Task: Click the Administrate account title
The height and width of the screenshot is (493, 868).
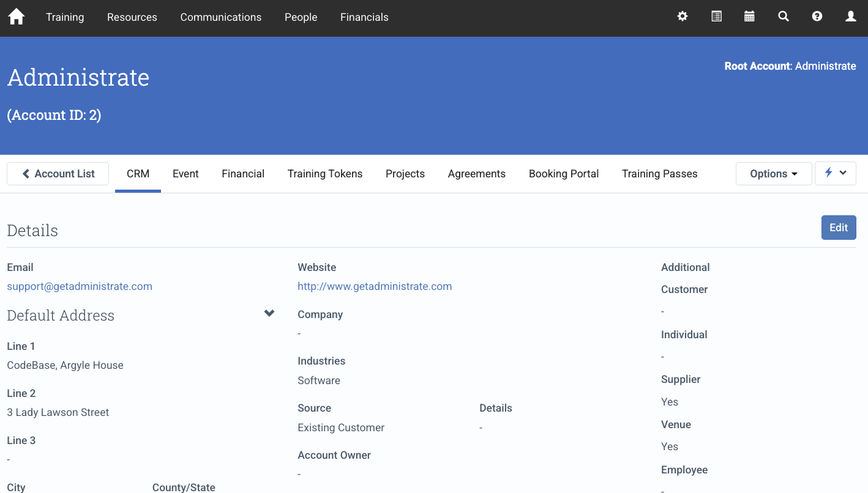Action: 78,77
